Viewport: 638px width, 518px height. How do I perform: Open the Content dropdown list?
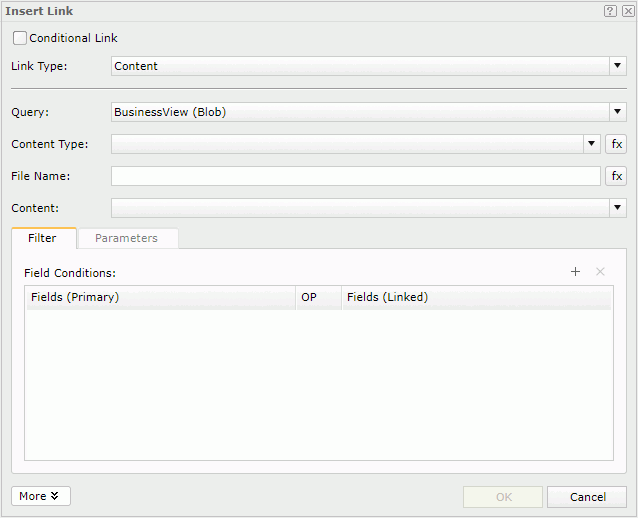click(x=617, y=208)
